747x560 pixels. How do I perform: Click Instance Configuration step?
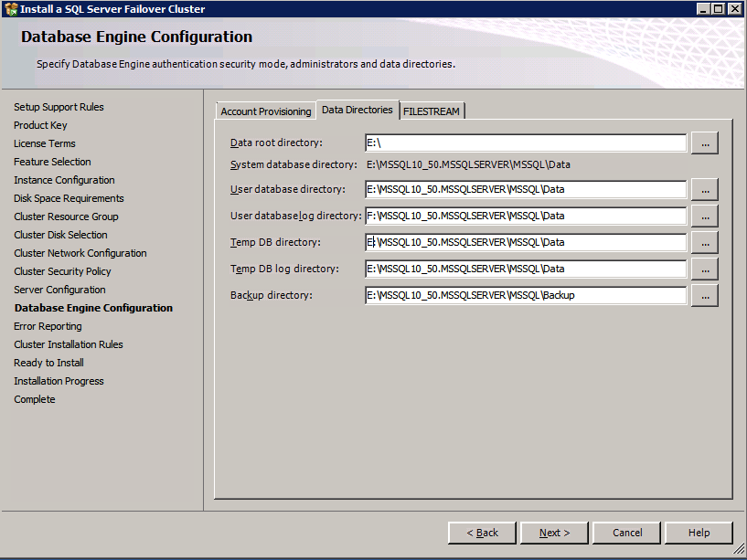pos(64,180)
